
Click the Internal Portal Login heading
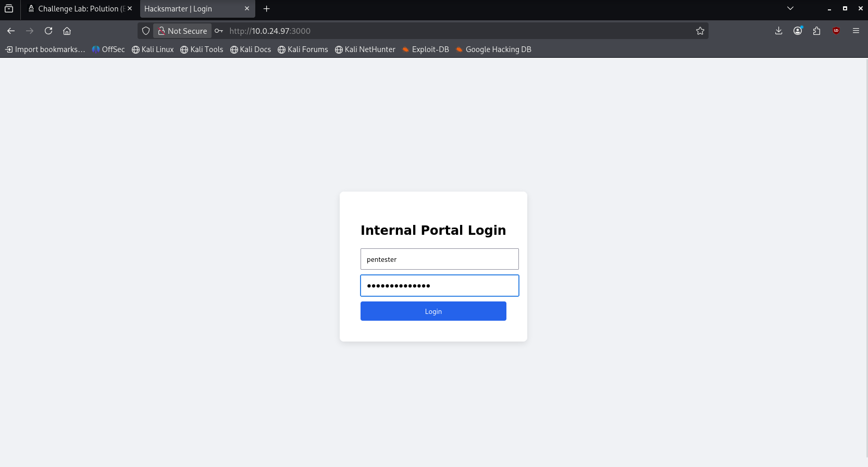(x=433, y=230)
